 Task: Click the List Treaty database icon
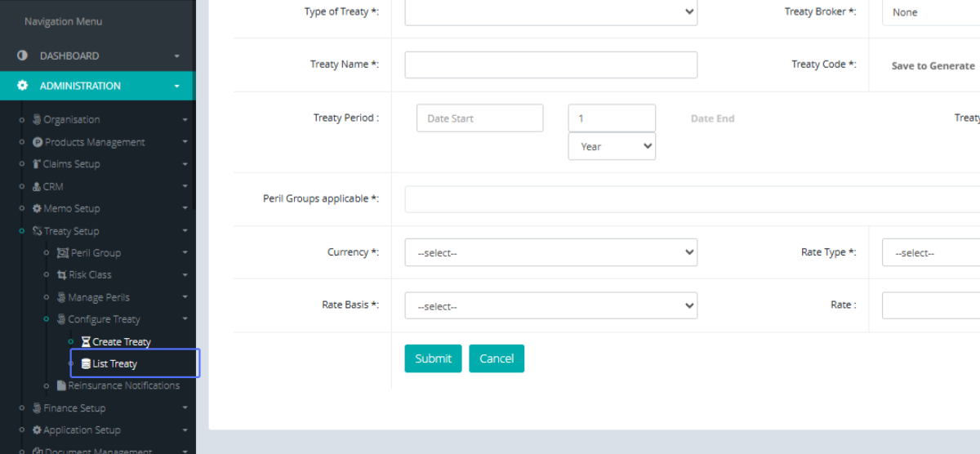(x=86, y=364)
